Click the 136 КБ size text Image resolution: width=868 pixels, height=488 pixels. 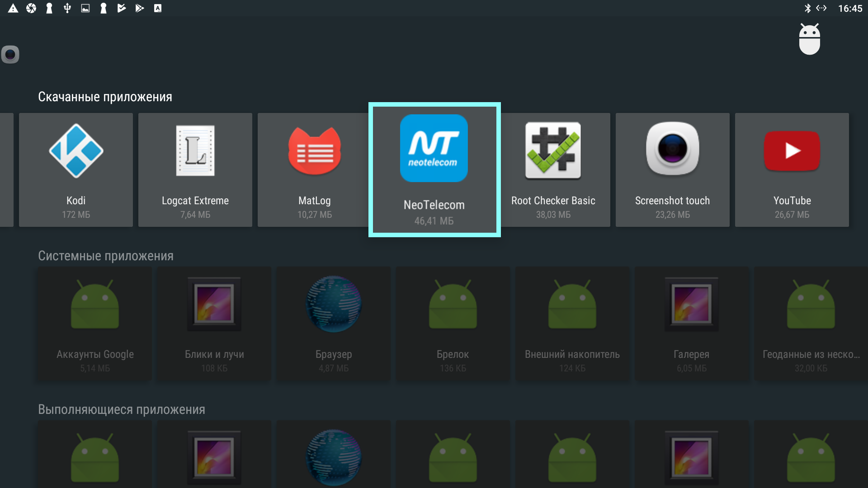[453, 368]
